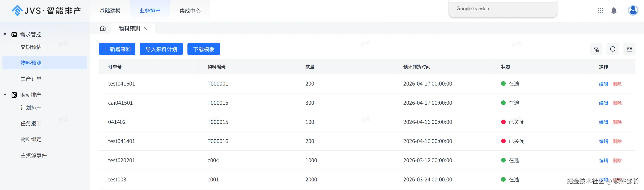Close the 物料预测 tab

(x=145, y=28)
